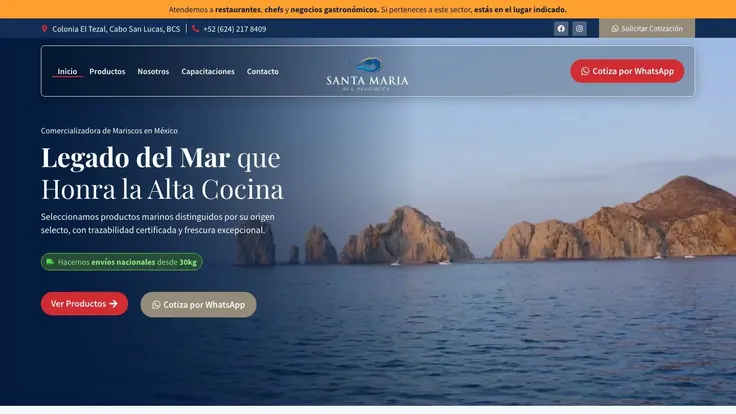Open the Productos menu item
The image size is (736, 414).
(x=107, y=71)
